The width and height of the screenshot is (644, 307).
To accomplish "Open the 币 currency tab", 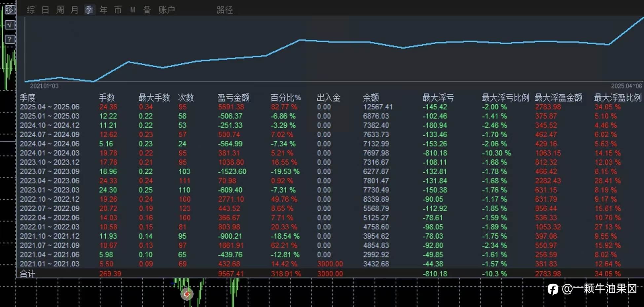I will 118,10.
